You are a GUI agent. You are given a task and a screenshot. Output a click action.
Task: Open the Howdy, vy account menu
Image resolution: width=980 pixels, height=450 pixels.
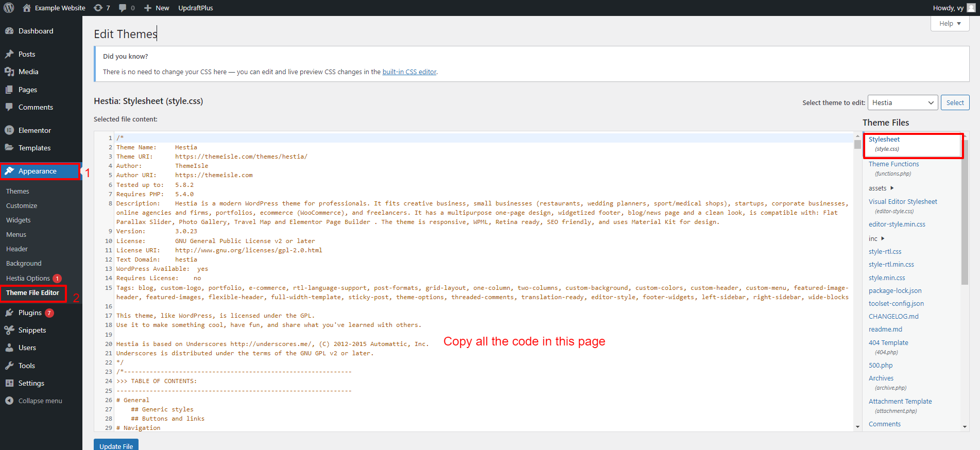tap(953, 8)
